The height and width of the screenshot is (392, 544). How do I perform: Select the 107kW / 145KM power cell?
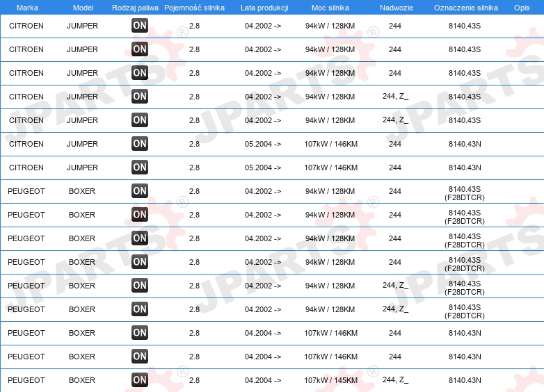point(330,380)
